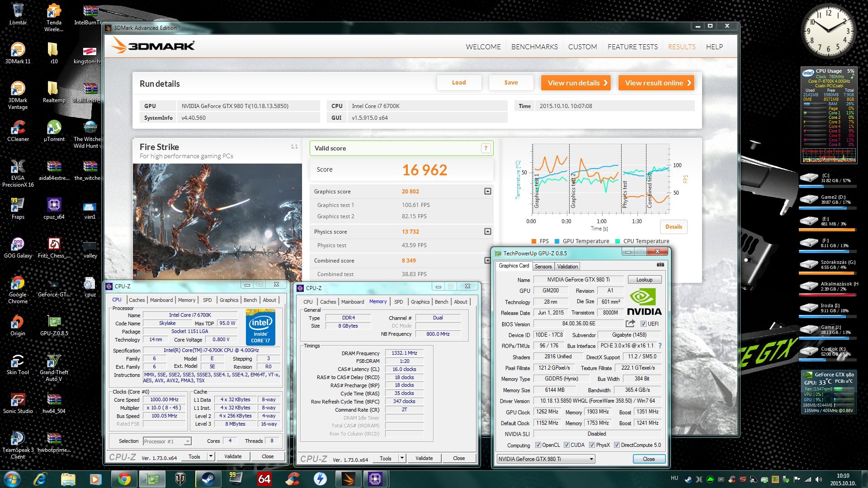Open Steam from the taskbar
The width and height of the screenshot is (868, 488).
208,479
